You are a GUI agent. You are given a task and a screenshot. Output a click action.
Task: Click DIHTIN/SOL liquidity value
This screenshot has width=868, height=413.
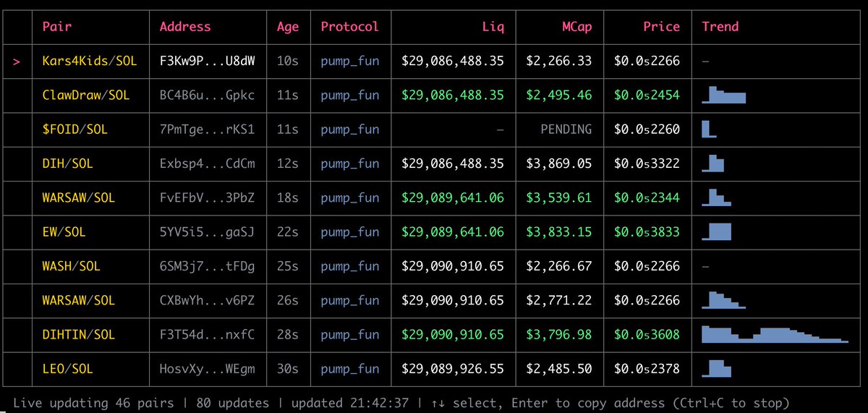(x=453, y=335)
